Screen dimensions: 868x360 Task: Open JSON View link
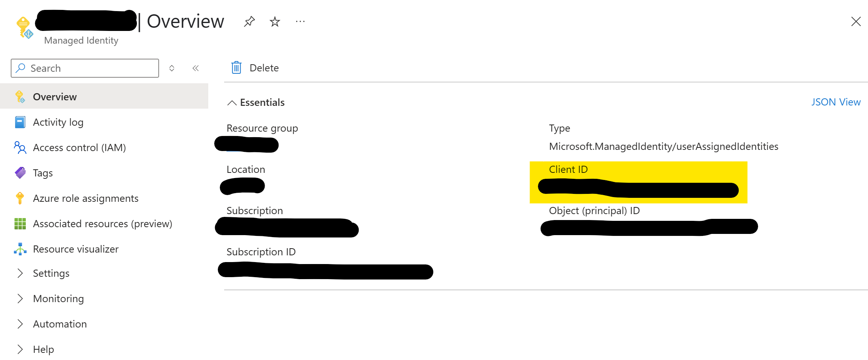[836, 102]
